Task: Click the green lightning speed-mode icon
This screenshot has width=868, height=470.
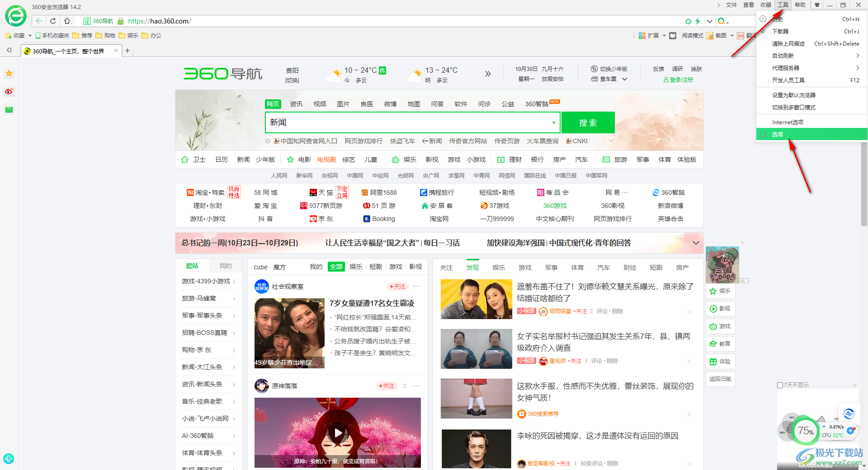Action: pyautogui.click(x=698, y=21)
